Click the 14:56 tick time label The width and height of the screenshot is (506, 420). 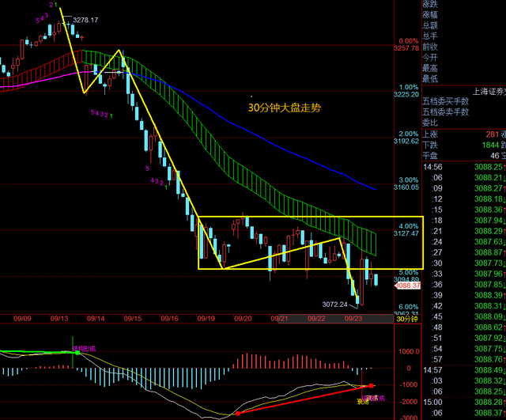[x=432, y=167]
